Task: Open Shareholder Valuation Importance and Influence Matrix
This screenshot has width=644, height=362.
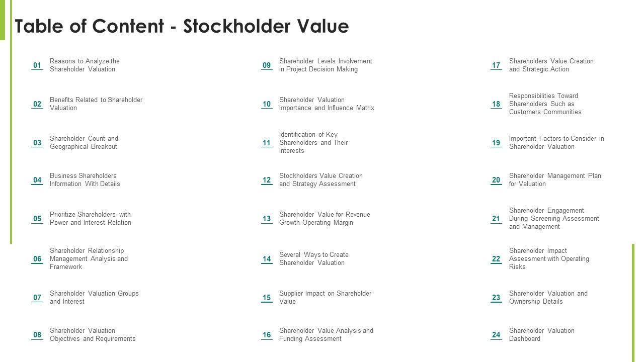Action: pos(327,104)
